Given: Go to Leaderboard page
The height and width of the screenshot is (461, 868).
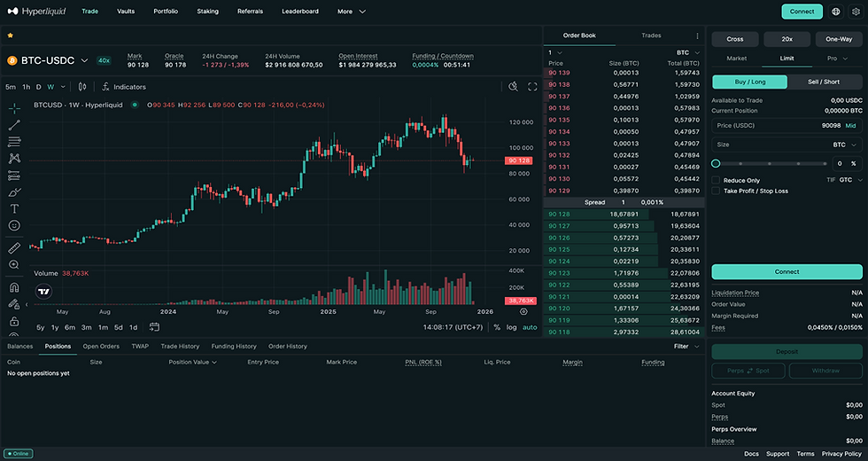Looking at the screenshot, I should (x=300, y=11).
